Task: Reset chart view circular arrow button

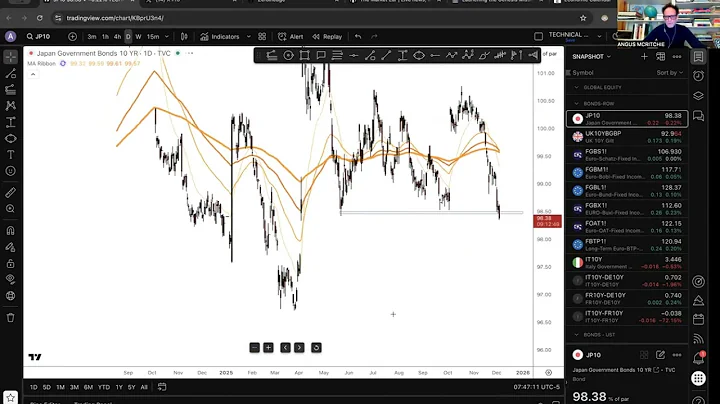Action: 316,348
